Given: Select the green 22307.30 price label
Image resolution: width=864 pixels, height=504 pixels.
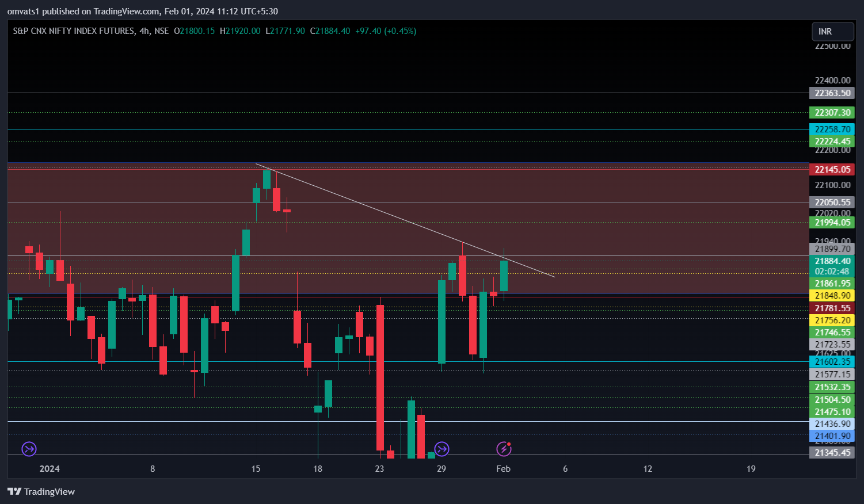Looking at the screenshot, I should (832, 113).
